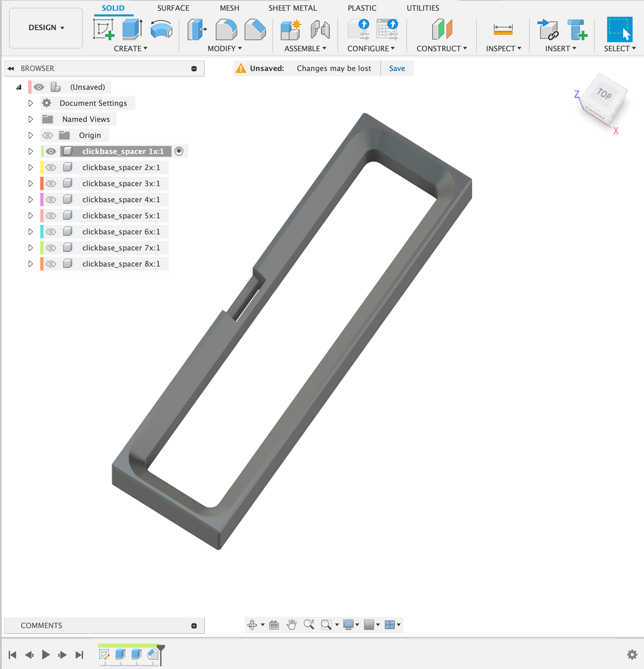Screen dimensions: 644x669
Task: Click the Joint tool icon
Action: point(320,29)
